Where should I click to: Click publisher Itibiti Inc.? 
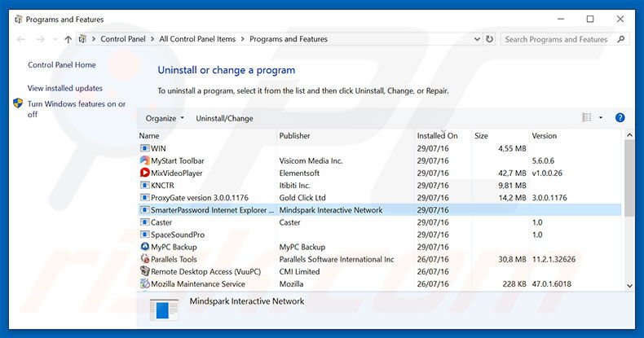(294, 186)
